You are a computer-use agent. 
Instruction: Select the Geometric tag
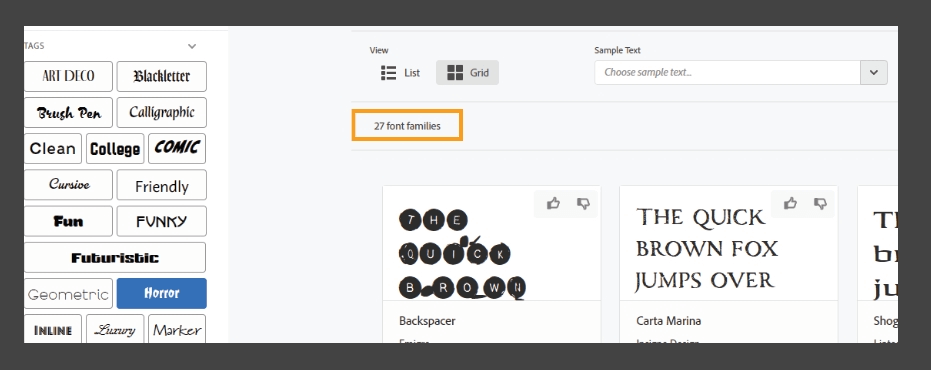click(68, 293)
